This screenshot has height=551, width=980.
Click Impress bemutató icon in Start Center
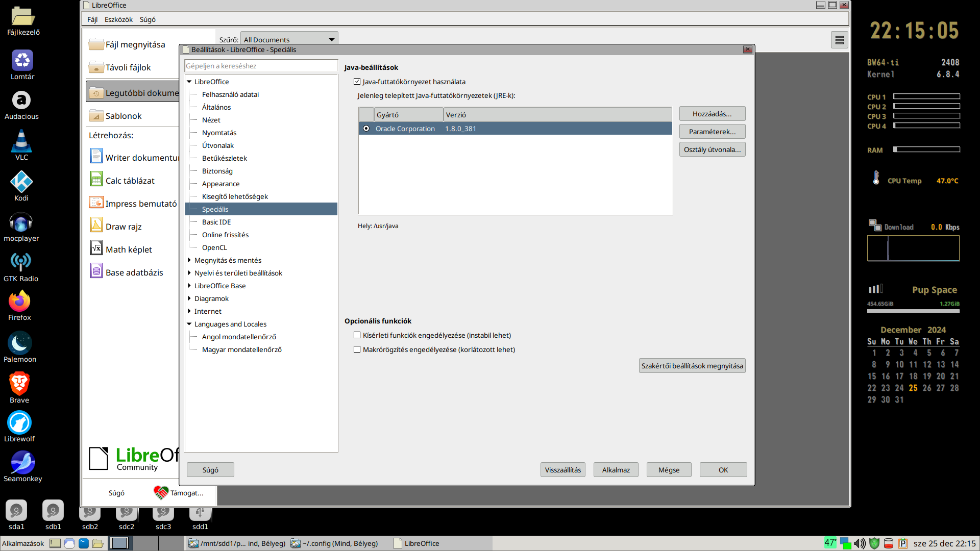click(96, 203)
